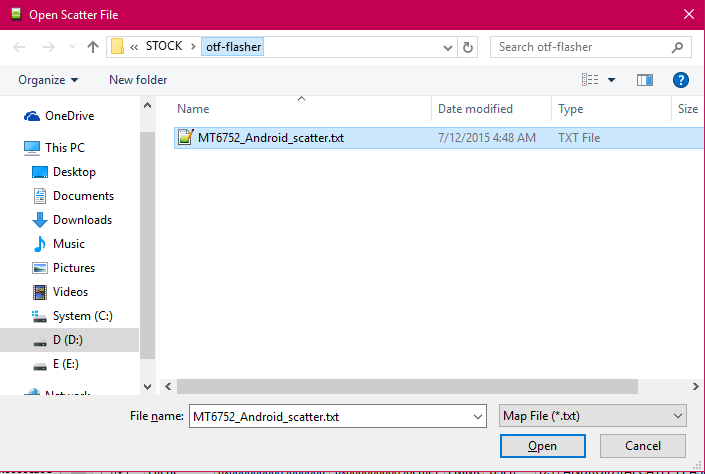The image size is (705, 474).
Task: Open System (C:) drive
Action: point(83,316)
